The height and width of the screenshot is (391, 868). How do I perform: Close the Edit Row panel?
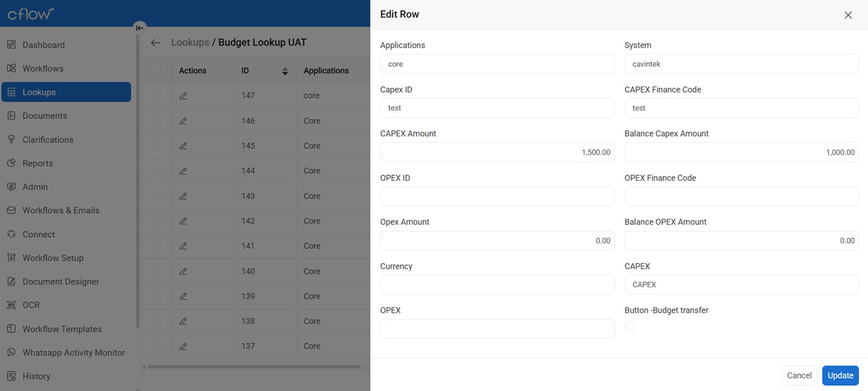click(848, 15)
